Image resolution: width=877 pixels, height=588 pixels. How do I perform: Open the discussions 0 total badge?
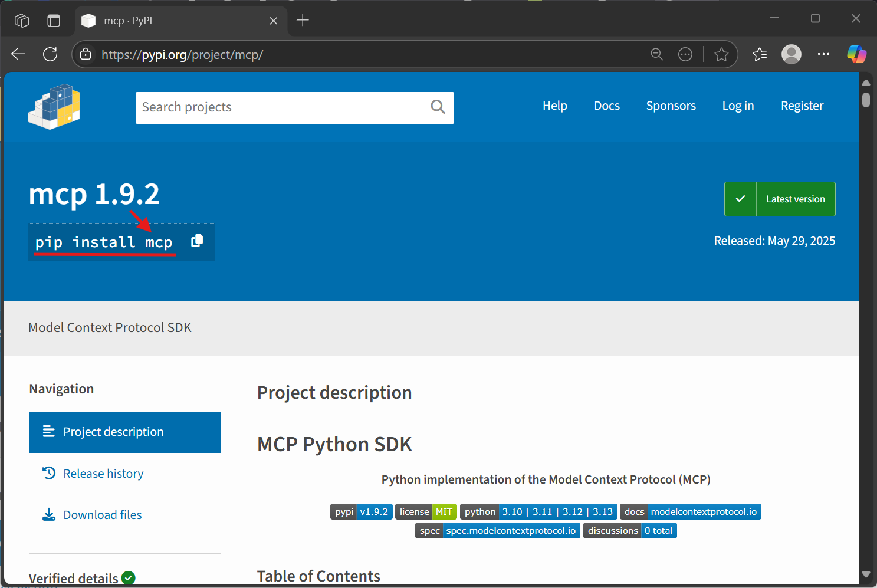click(x=630, y=530)
